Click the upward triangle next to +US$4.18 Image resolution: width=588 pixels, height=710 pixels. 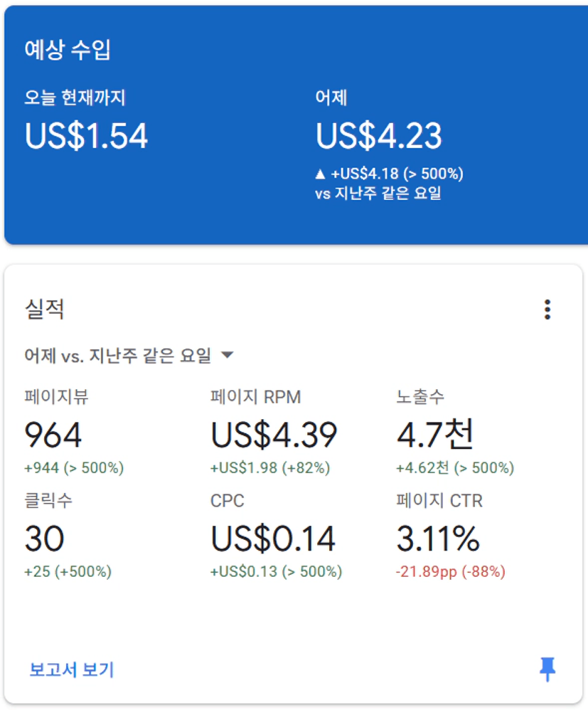coord(320,174)
